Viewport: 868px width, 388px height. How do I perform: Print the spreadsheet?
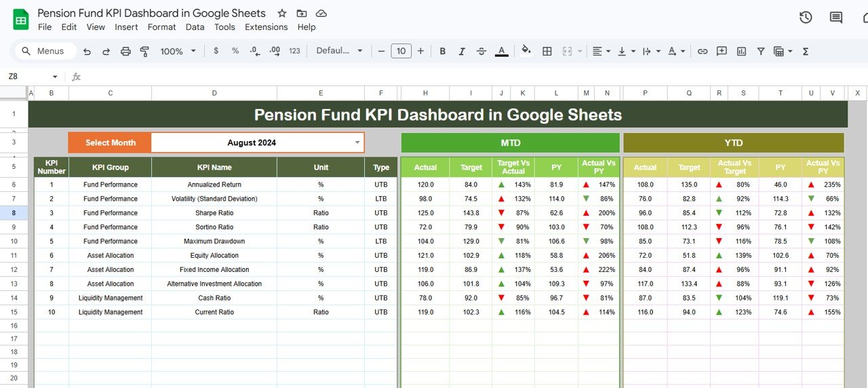[125, 51]
